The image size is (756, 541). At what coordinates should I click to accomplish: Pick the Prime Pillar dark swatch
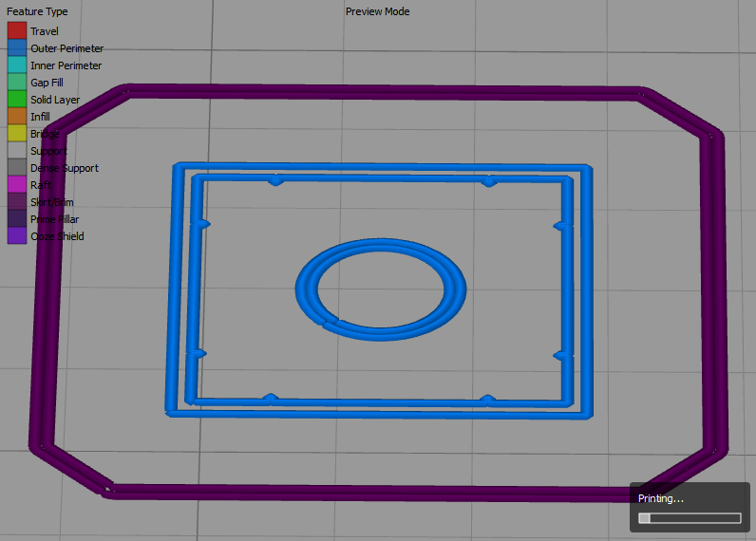tap(17, 219)
